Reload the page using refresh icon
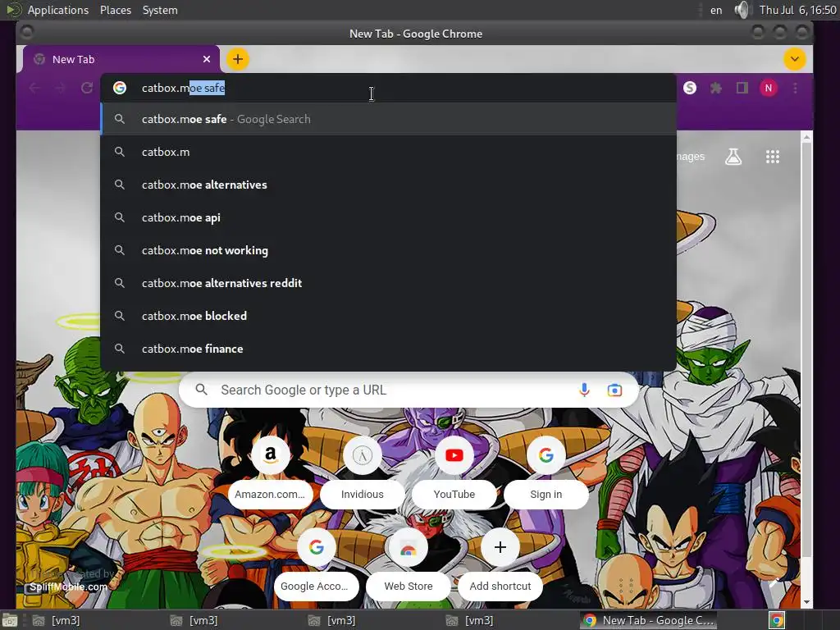The height and width of the screenshot is (630, 840). (x=87, y=88)
